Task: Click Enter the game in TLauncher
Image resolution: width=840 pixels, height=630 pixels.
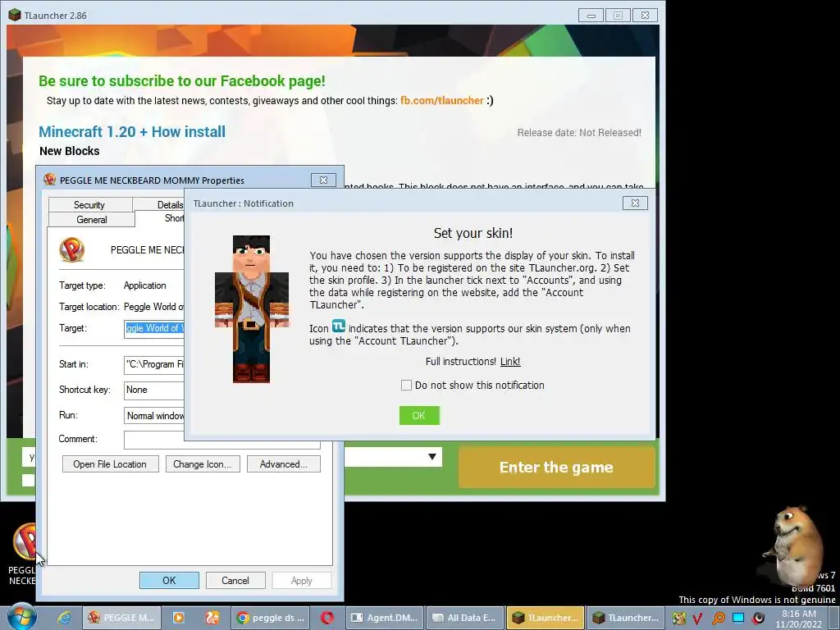Action: [556, 467]
